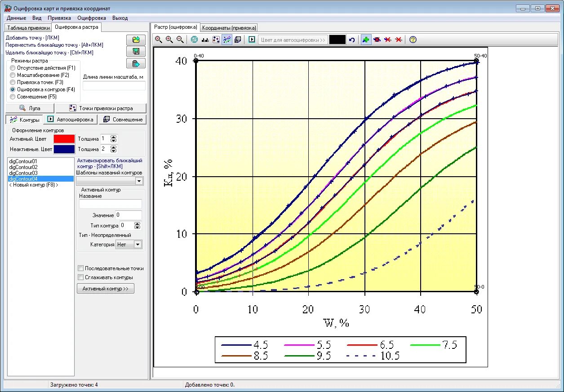Enable 'Сглаживать контуры' checkbox
The image size is (564, 392).
click(x=105, y=277)
